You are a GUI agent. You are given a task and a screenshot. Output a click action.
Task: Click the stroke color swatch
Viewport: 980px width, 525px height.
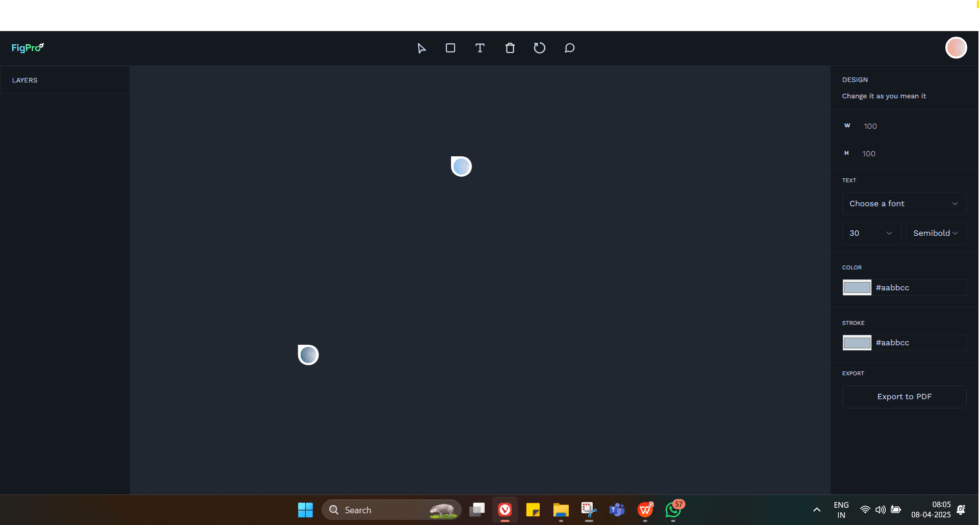857,343
